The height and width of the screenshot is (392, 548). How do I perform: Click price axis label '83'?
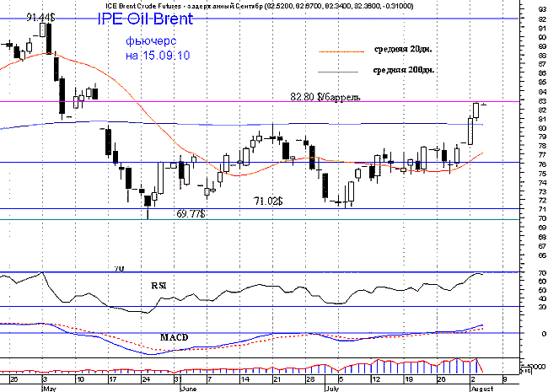click(542, 101)
